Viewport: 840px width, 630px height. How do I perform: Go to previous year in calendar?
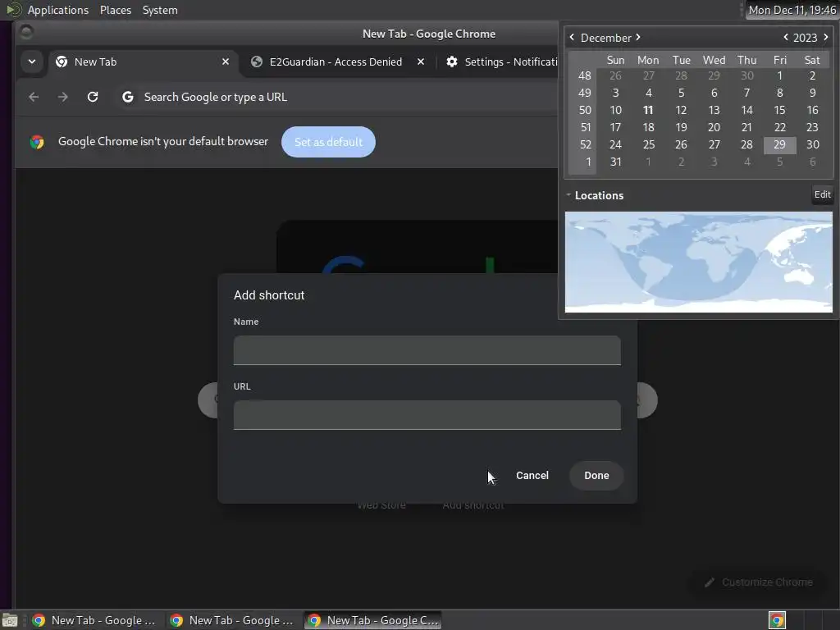point(786,37)
